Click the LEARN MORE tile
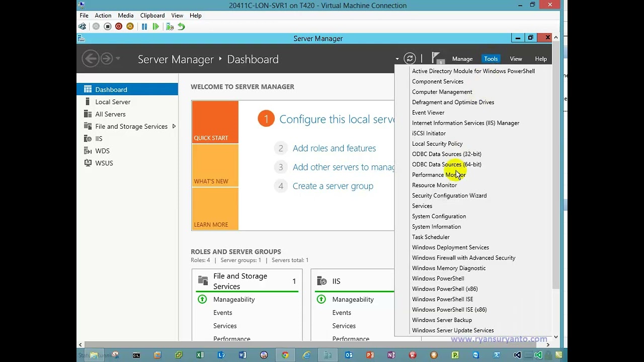The width and height of the screenshot is (644, 362). point(215,209)
